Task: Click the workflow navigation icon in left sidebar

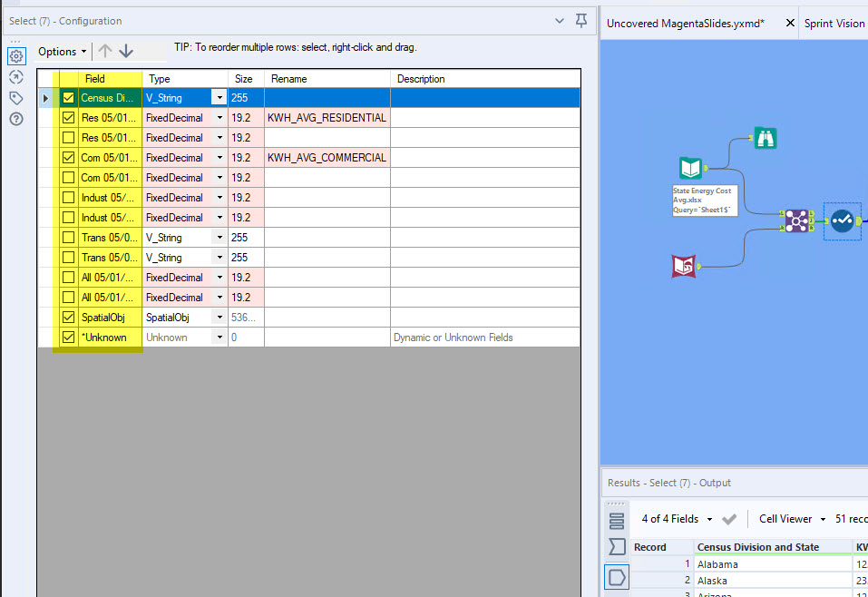Action: [15, 77]
